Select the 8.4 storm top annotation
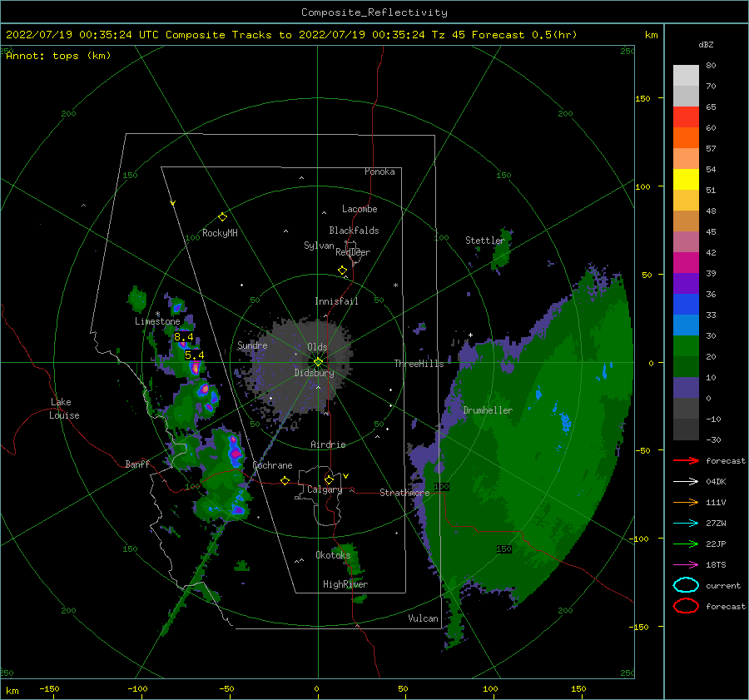The image size is (749, 700). (183, 337)
